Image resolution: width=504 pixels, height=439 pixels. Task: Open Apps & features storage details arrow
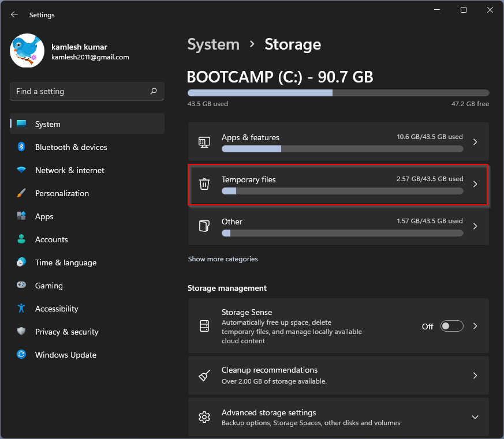(x=475, y=142)
